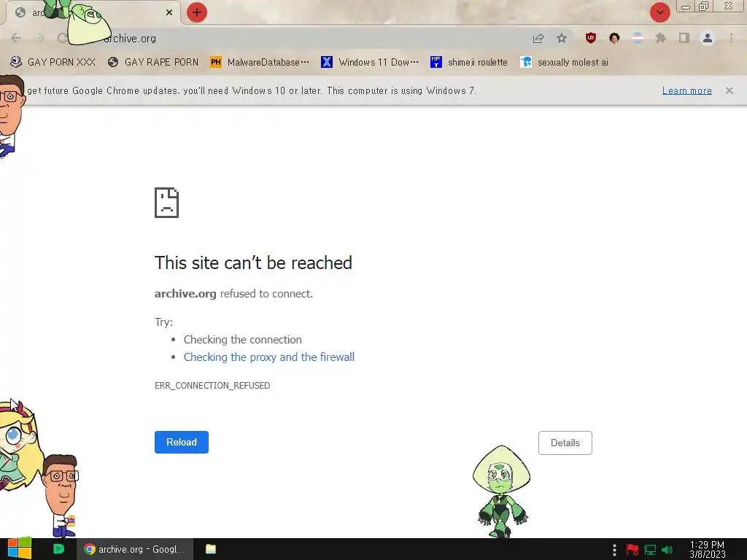Open 'Checking the proxy and the firewall' link

point(268,357)
